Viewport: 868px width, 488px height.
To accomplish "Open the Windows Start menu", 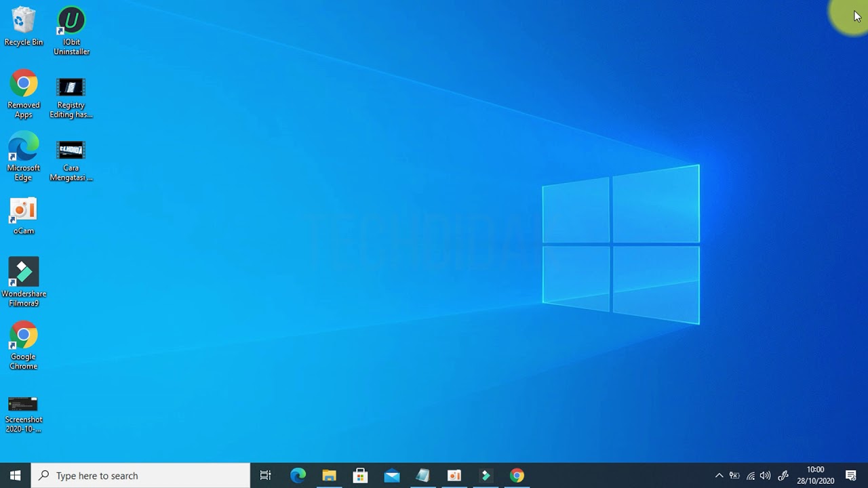I will [16, 476].
